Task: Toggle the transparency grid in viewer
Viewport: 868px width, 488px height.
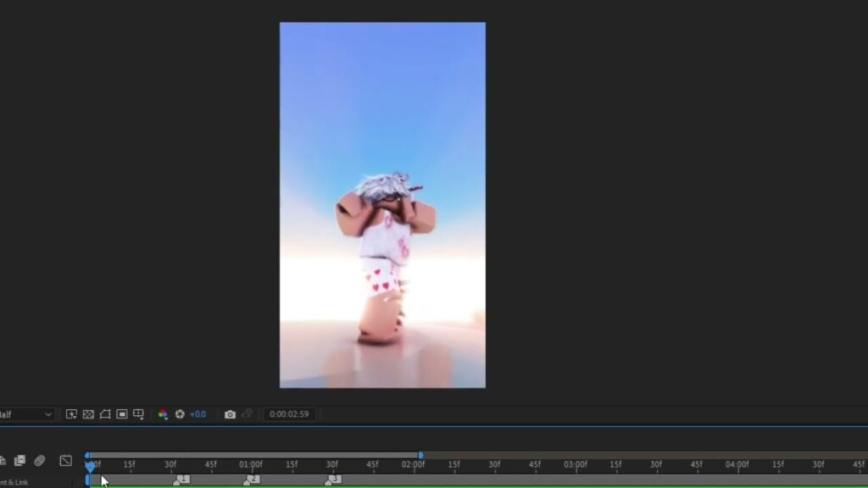Action: click(x=88, y=414)
